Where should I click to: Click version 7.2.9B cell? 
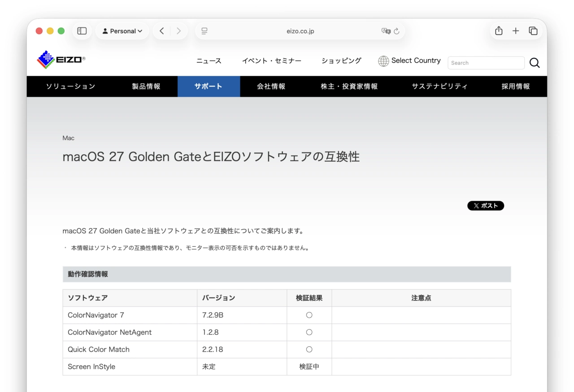(x=242, y=315)
